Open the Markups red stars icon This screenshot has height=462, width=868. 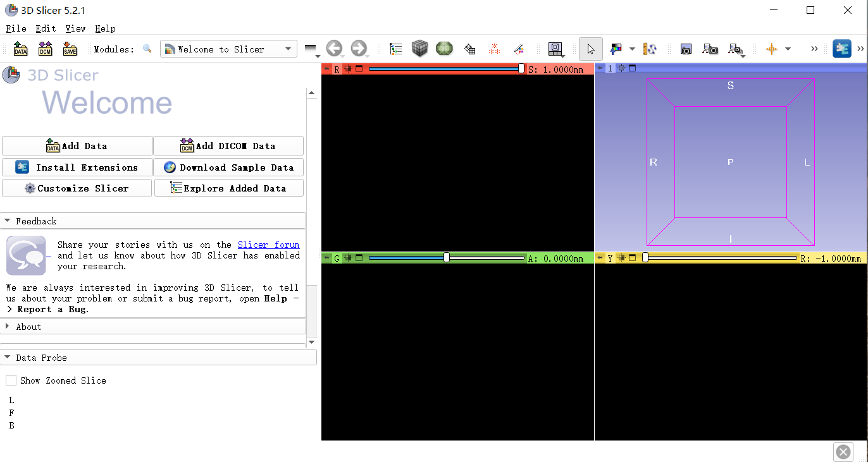tap(495, 49)
